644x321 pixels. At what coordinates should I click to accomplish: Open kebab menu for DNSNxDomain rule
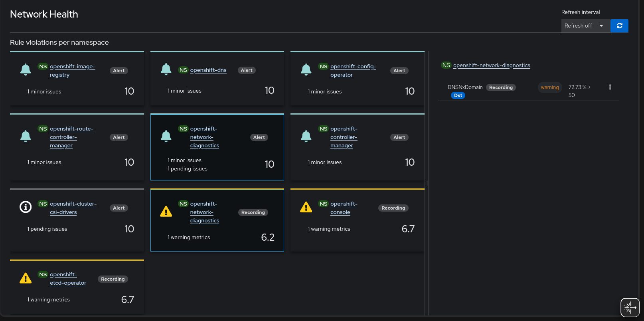tap(610, 87)
